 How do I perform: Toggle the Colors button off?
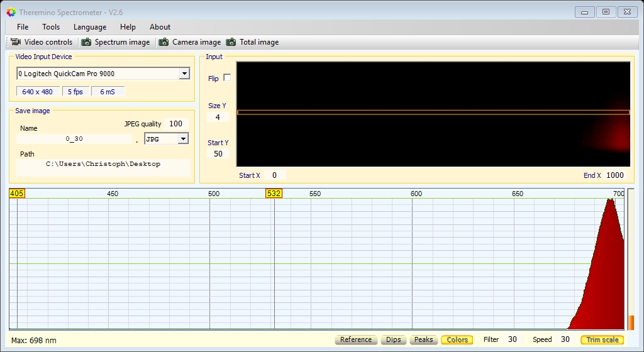click(457, 339)
